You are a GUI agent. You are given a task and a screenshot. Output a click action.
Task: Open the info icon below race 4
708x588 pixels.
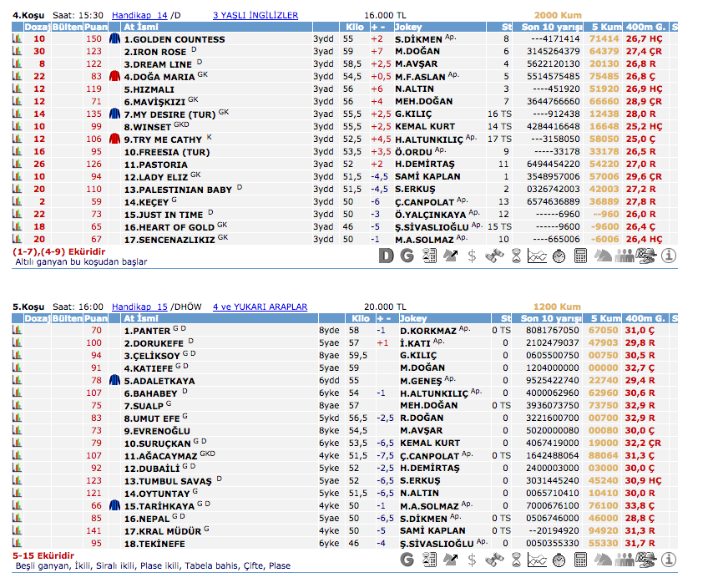click(x=668, y=256)
